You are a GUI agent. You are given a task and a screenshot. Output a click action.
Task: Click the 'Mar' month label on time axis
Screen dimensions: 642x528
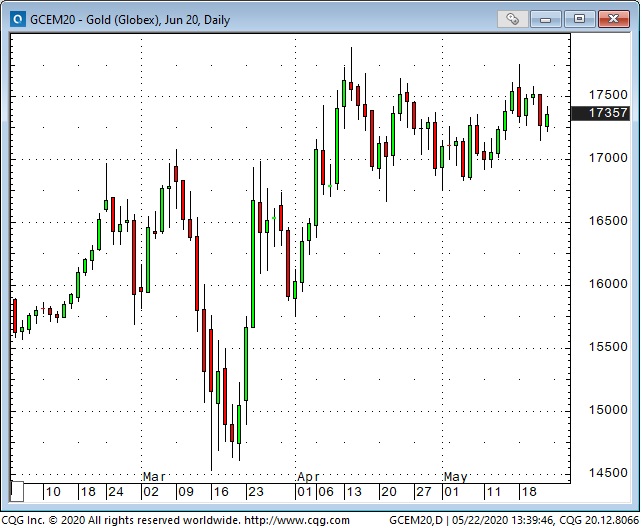pyautogui.click(x=154, y=477)
